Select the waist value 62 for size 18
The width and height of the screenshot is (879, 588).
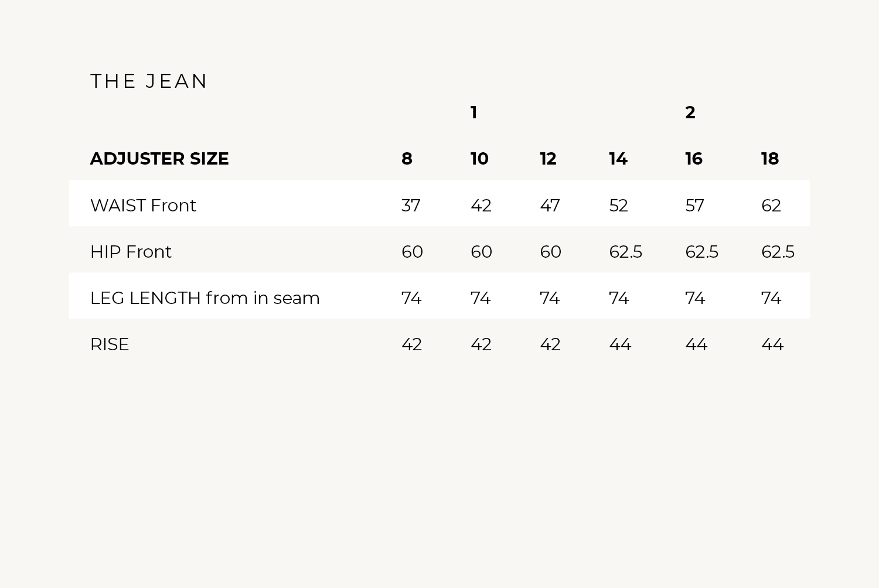click(x=771, y=206)
